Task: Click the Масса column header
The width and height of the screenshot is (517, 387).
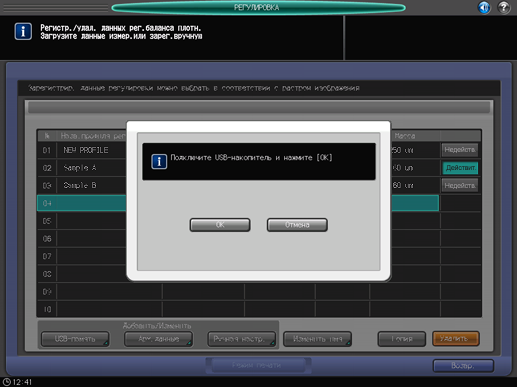Action: (405, 136)
